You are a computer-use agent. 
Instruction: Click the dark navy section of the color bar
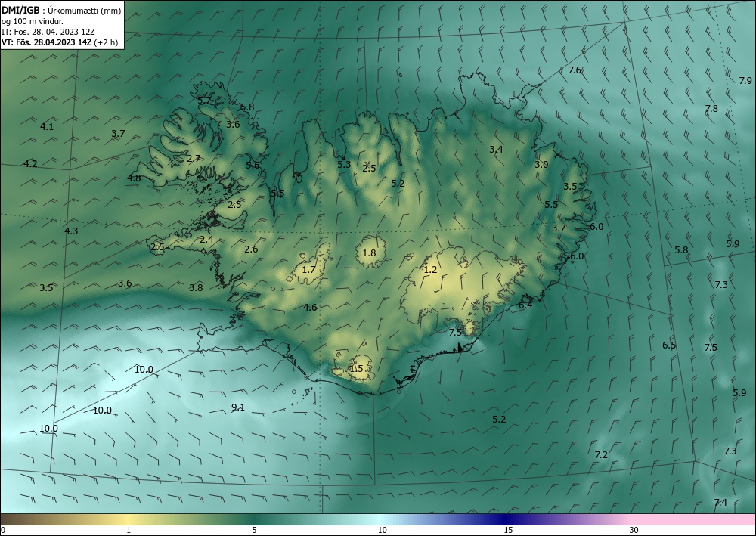(503, 519)
